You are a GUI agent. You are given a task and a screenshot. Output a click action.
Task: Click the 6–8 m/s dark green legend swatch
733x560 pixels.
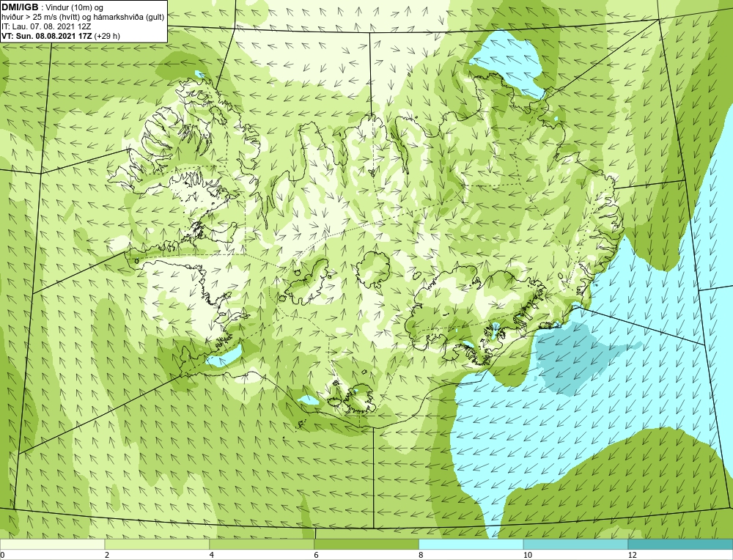click(x=366, y=545)
